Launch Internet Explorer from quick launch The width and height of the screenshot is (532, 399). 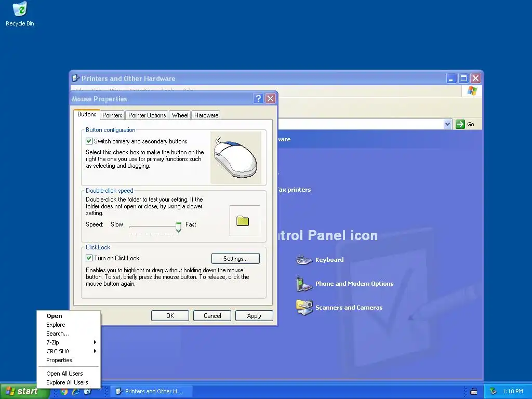[x=76, y=392]
